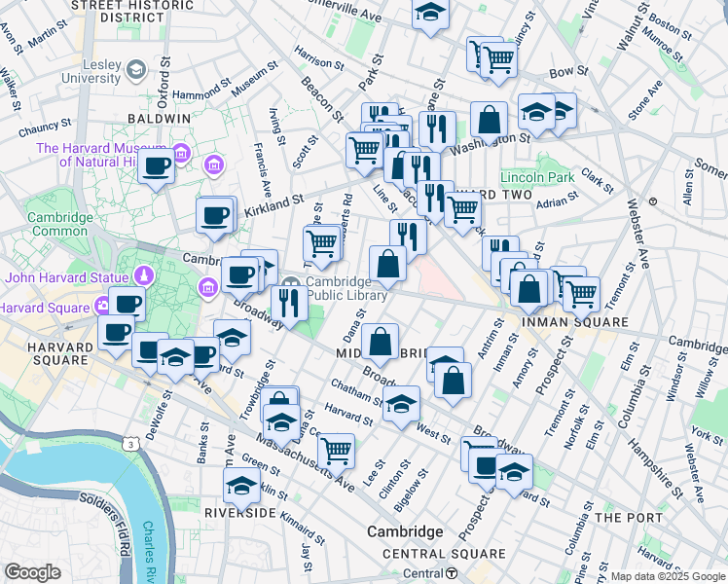Select the shopping cart marker near Bow St
This screenshot has height=584, width=728.
tap(498, 58)
